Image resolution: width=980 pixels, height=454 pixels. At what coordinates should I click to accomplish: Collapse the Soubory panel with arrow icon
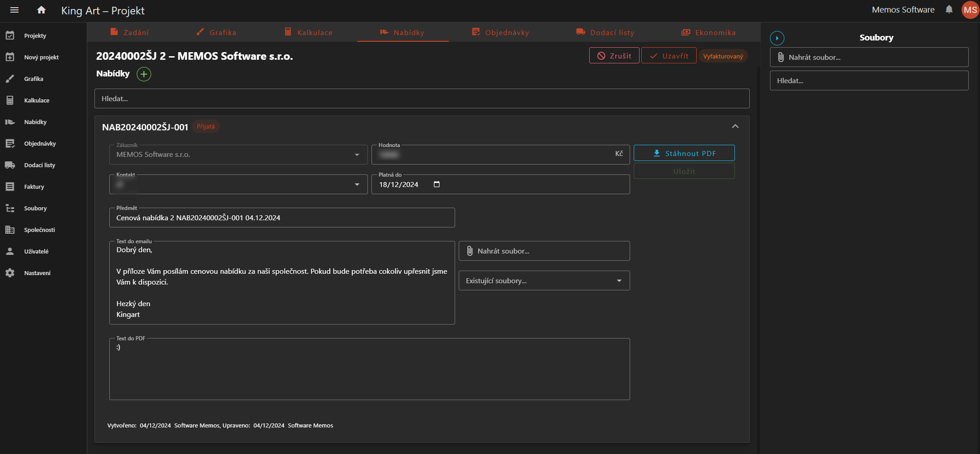point(777,38)
